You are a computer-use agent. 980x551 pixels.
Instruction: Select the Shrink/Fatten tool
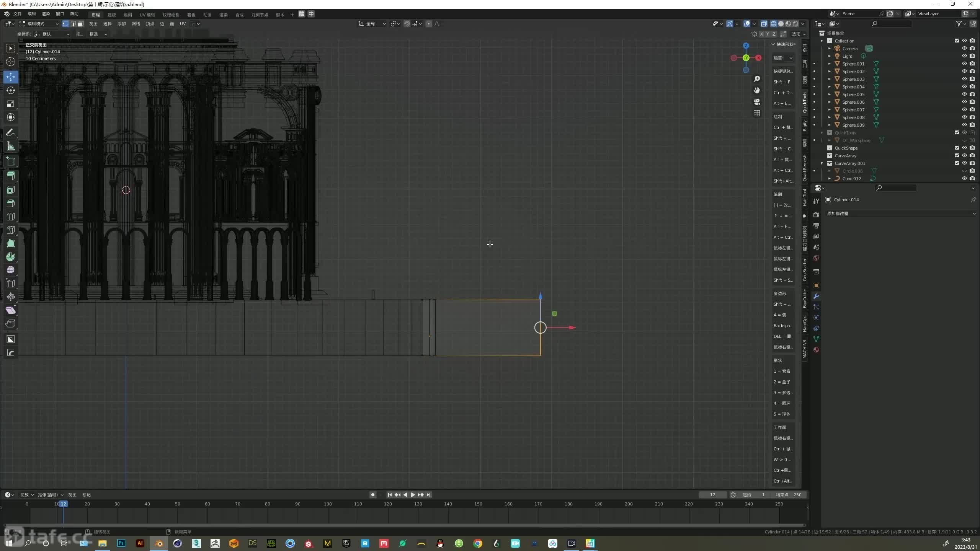pyautogui.click(x=11, y=297)
